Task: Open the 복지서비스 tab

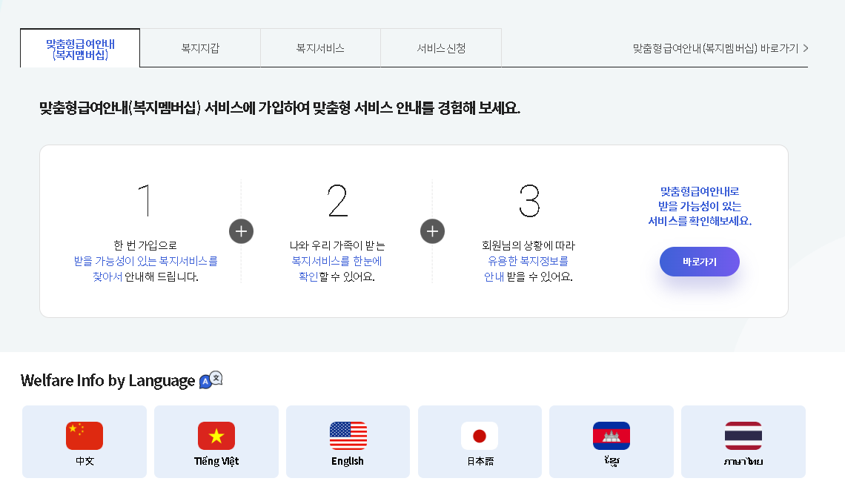Action: click(320, 47)
